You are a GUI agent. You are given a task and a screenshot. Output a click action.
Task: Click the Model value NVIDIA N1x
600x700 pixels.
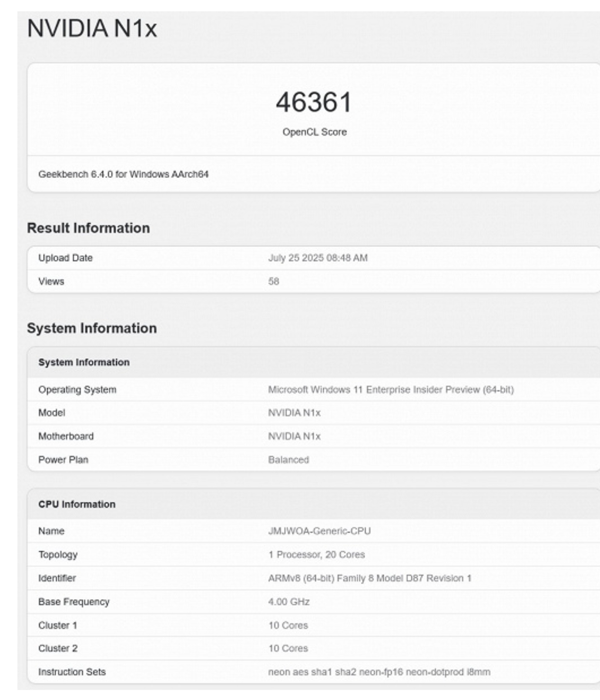[294, 413]
